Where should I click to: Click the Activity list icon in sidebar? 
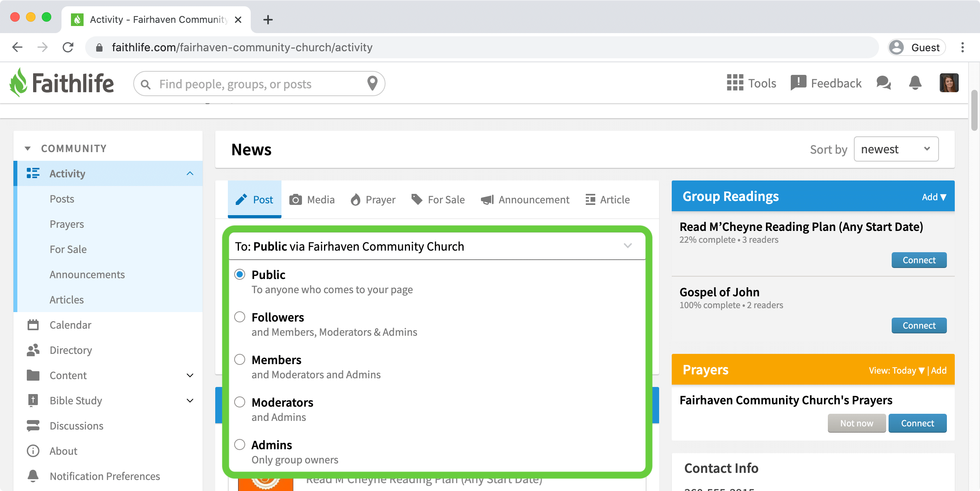coord(33,173)
